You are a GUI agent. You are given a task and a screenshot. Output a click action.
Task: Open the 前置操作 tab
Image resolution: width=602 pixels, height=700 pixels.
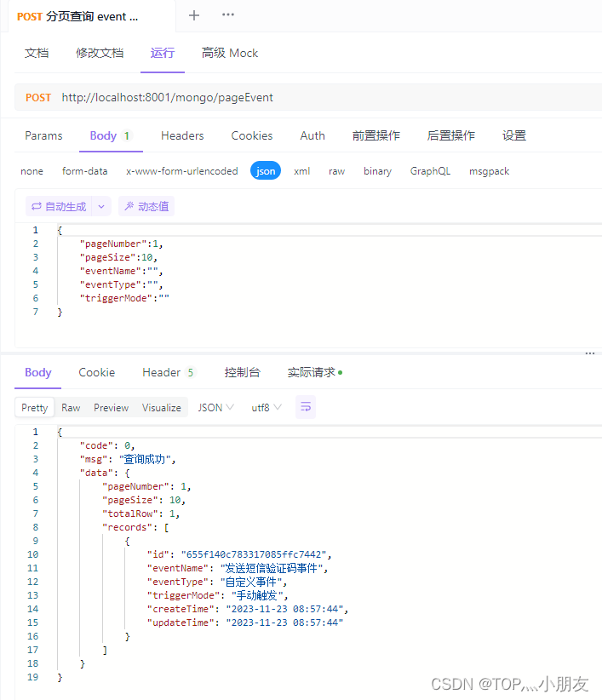[376, 135]
